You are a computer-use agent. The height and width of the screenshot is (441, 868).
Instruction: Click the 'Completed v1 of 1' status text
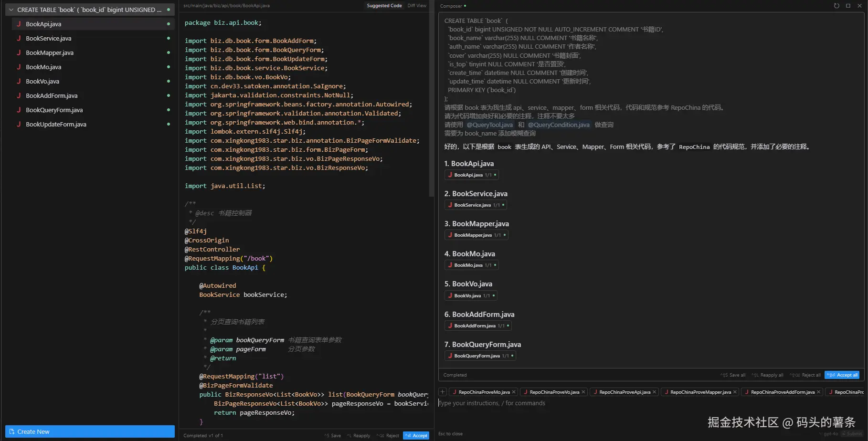pos(203,435)
